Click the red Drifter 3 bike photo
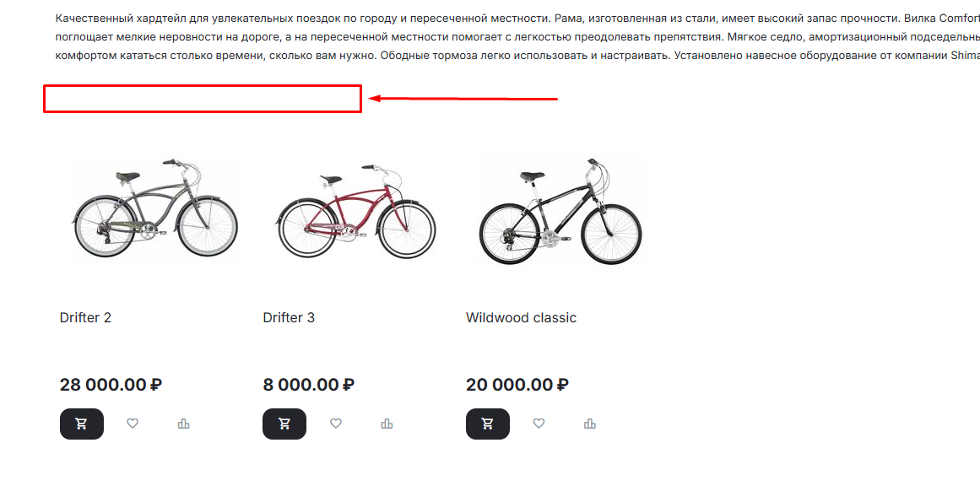This screenshot has width=980, height=486. 359,213
